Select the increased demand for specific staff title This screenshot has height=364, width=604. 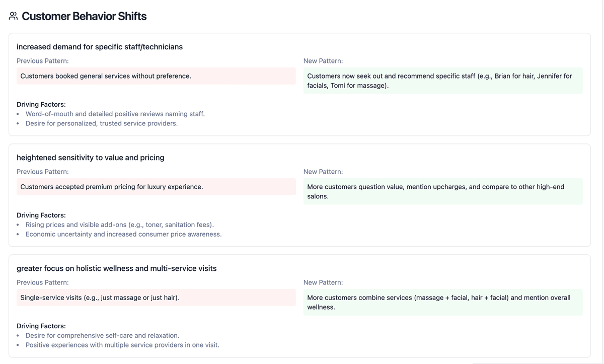(100, 47)
